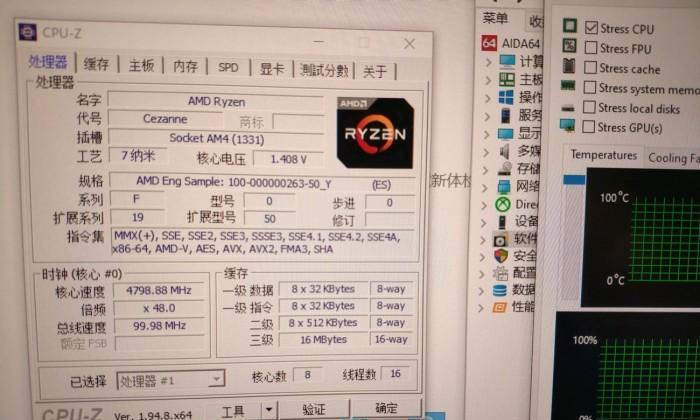
Task: Enable the Stress GPU(s) checkbox
Action: coord(588,127)
